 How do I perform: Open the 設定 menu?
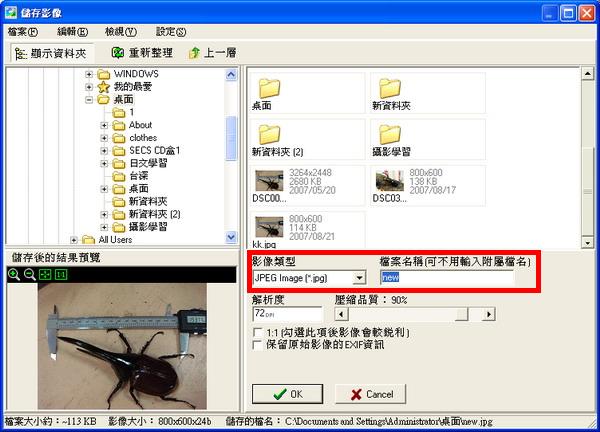pyautogui.click(x=171, y=31)
